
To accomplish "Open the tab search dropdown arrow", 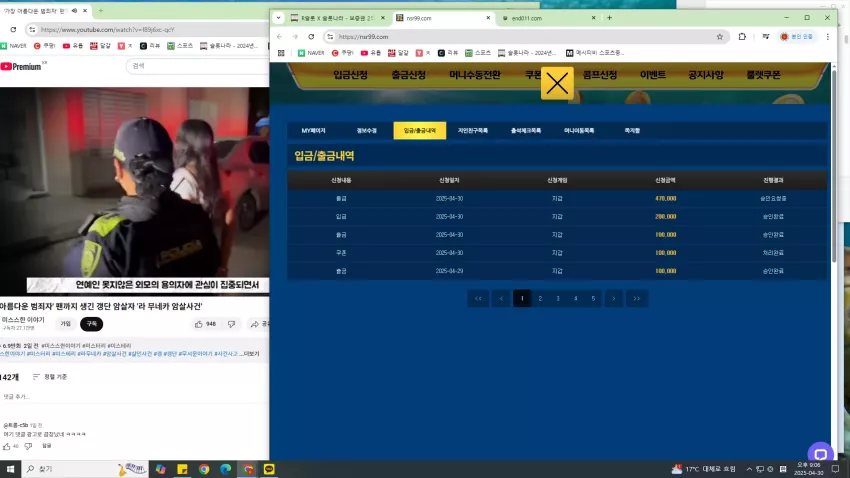I will [279, 18].
